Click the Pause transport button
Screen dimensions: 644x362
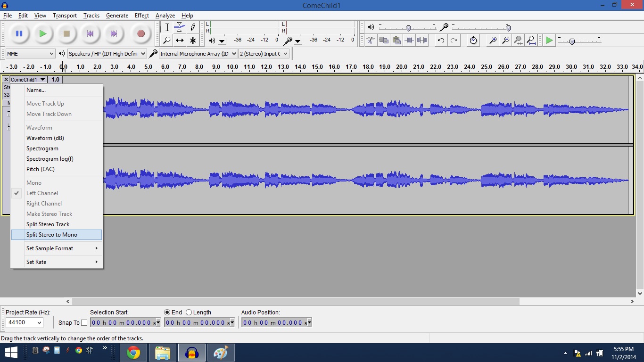[19, 33]
